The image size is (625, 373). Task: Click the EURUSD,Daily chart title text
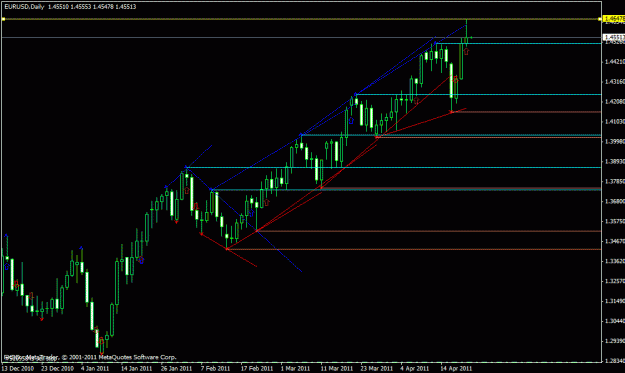tap(24, 7)
